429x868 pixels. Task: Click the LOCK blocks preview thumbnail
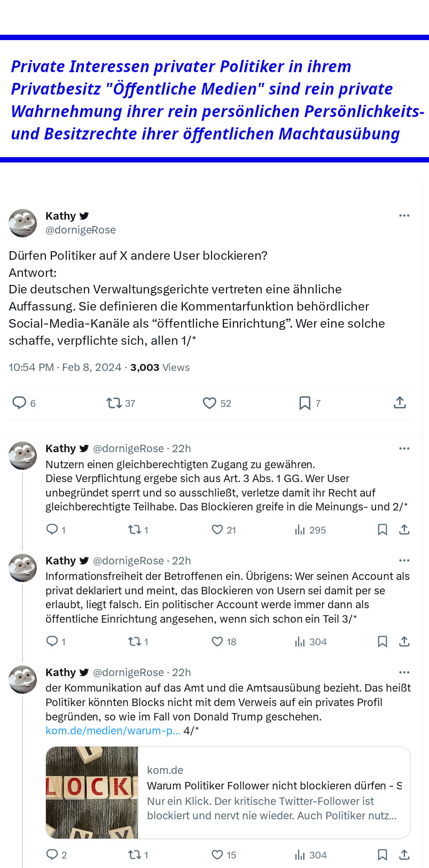[x=92, y=793]
